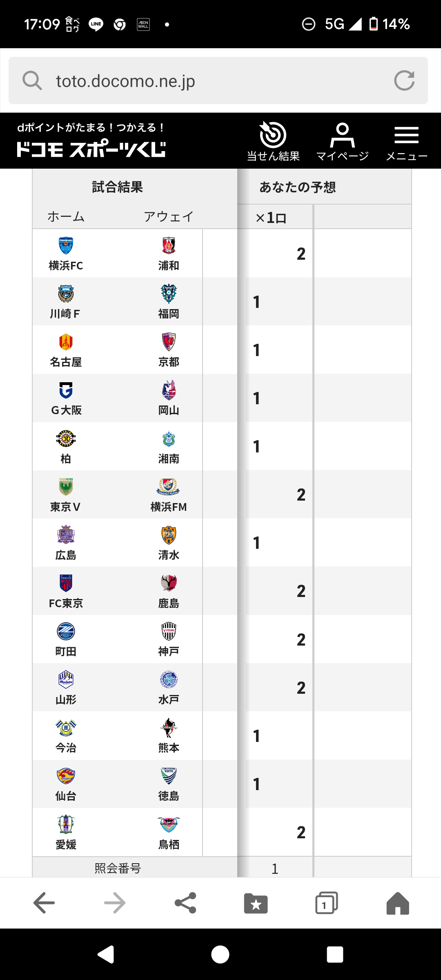
Task: Tap the browser forward arrow
Action: (115, 903)
